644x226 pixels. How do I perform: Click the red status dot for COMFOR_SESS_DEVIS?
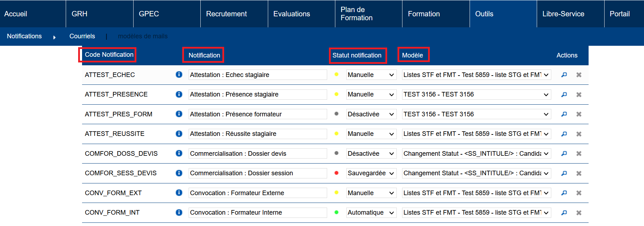click(x=336, y=173)
